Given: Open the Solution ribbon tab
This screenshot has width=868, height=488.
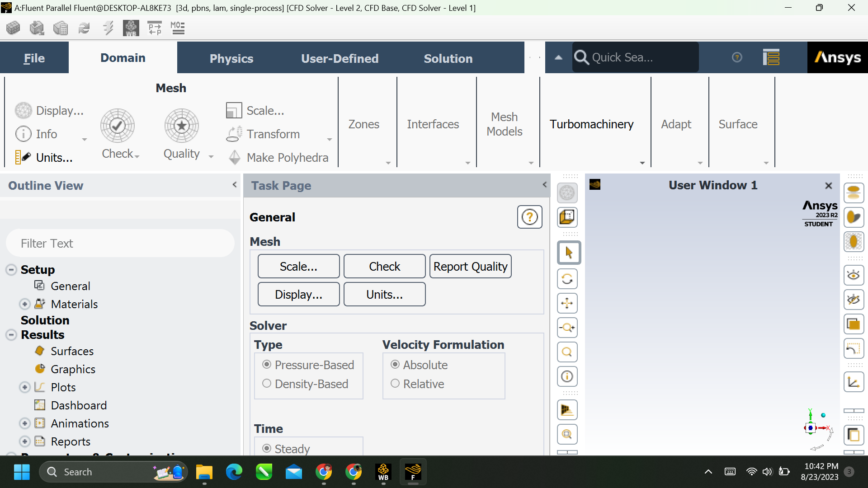Looking at the screenshot, I should [x=448, y=58].
